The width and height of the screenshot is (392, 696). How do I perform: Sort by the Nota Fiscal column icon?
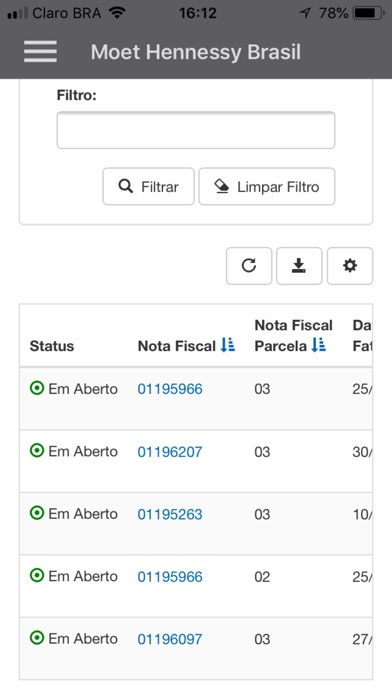coord(228,345)
